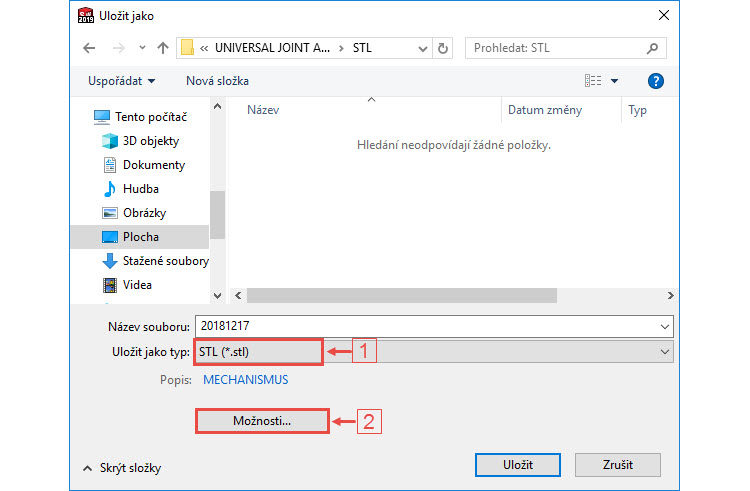Expand the address path dropdown
This screenshot has height=491, width=750.
tap(423, 48)
